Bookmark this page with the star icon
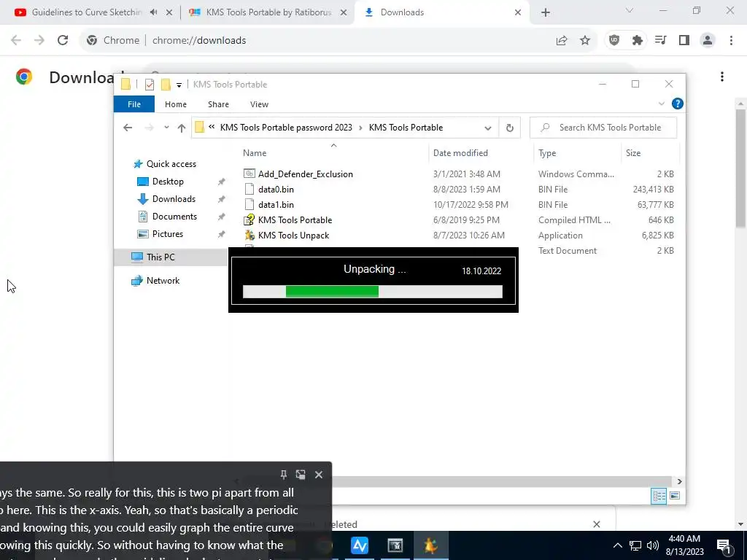 [x=585, y=41]
